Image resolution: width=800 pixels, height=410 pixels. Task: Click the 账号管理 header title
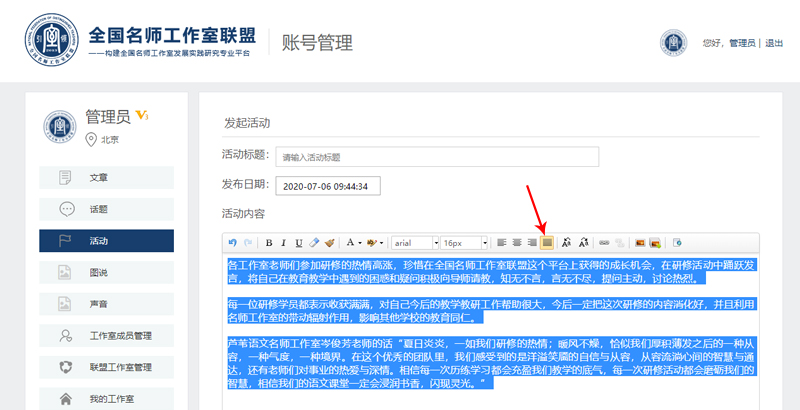click(317, 43)
